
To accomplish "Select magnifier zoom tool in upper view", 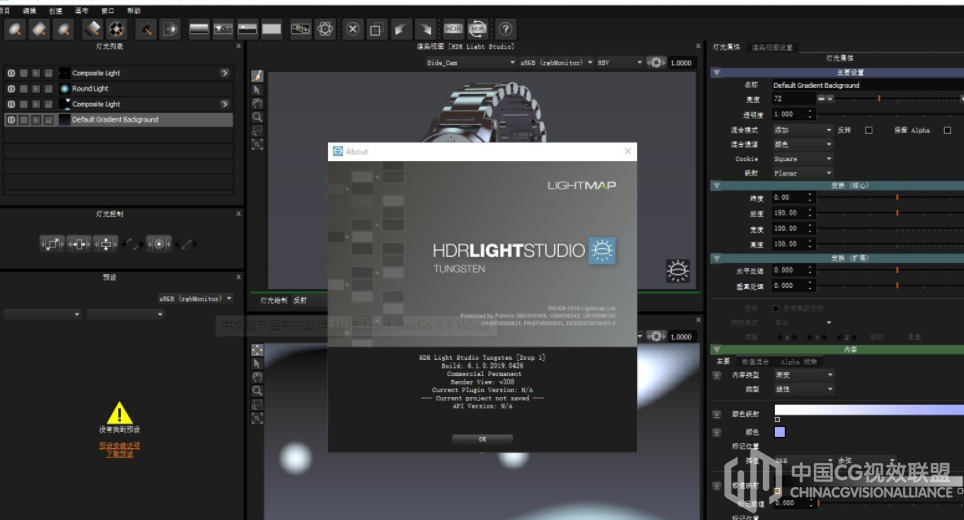I will pyautogui.click(x=257, y=117).
